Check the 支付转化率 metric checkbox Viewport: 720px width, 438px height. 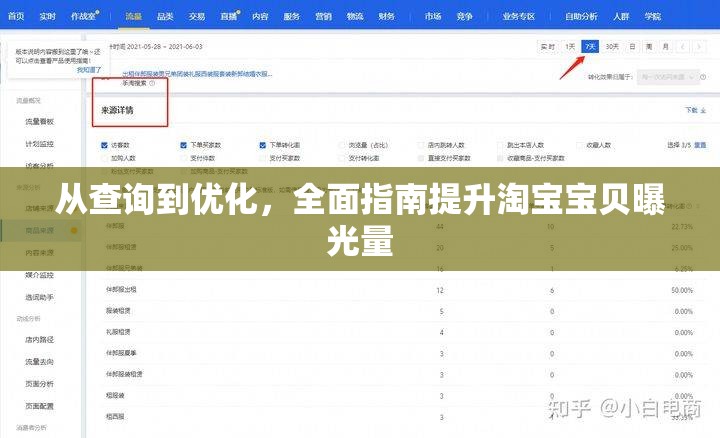(341, 158)
